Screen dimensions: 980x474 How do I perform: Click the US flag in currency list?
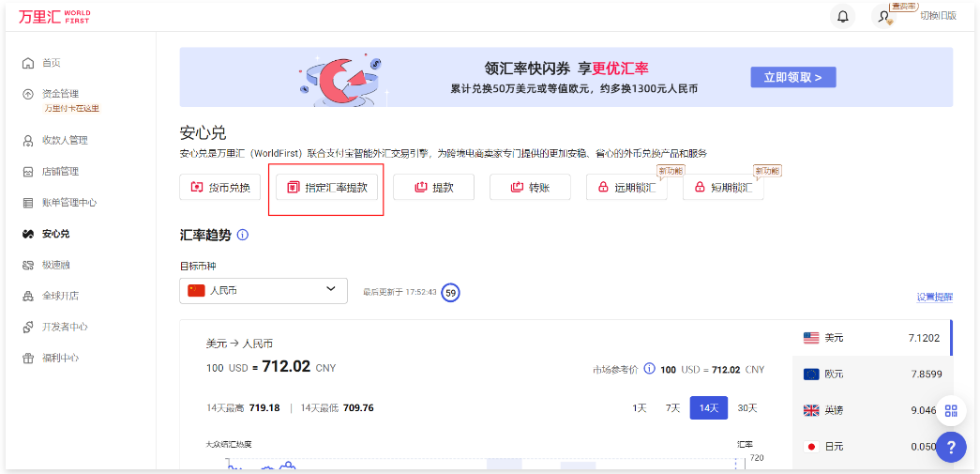[811, 338]
